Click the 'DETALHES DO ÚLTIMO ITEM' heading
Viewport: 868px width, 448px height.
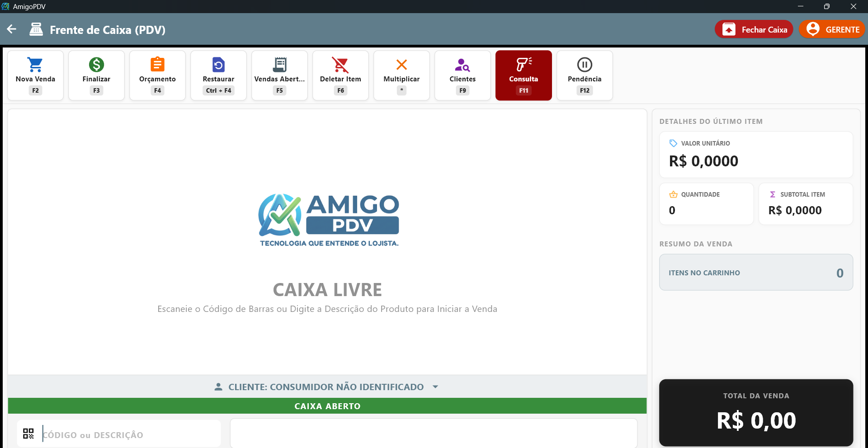click(711, 122)
